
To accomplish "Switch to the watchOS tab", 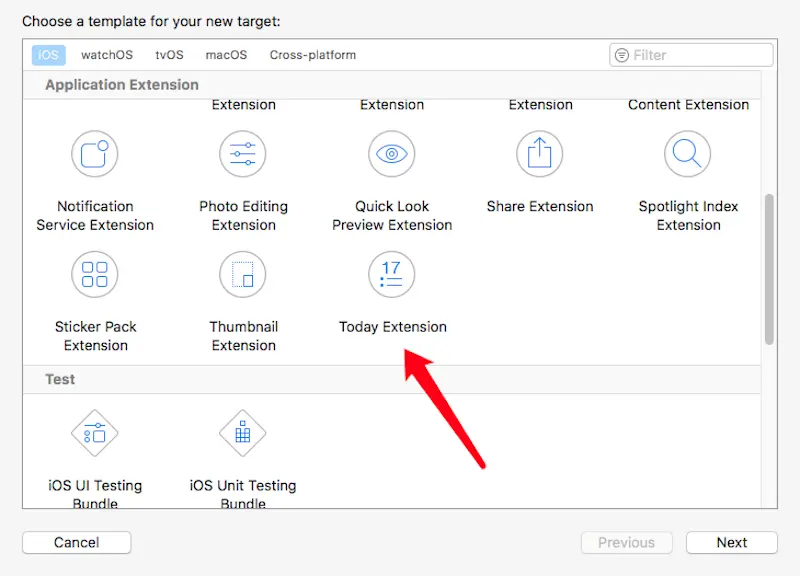I will tap(106, 55).
